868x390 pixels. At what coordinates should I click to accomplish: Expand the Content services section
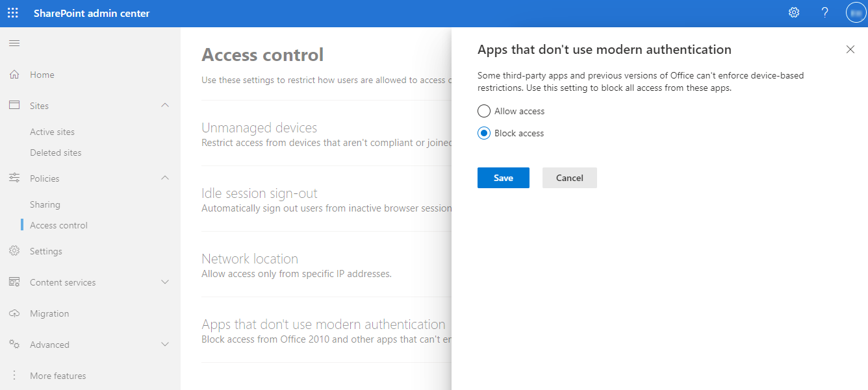coord(165,282)
